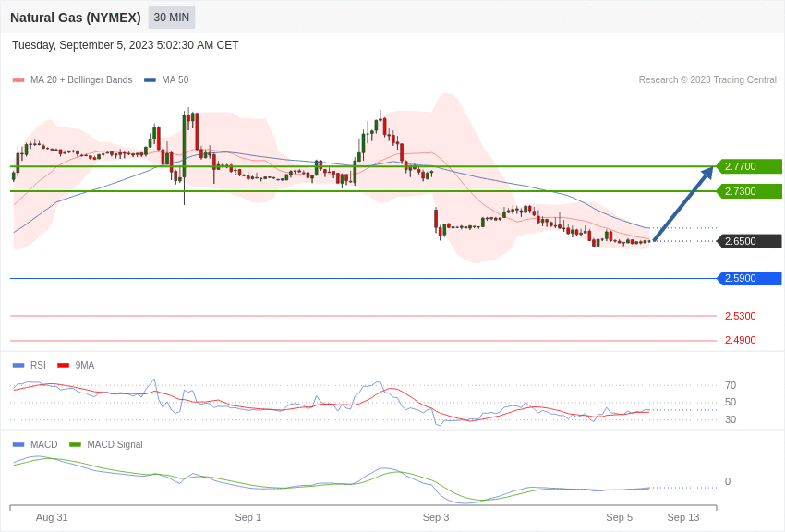Click the red 2.5300 support level label

point(740,316)
